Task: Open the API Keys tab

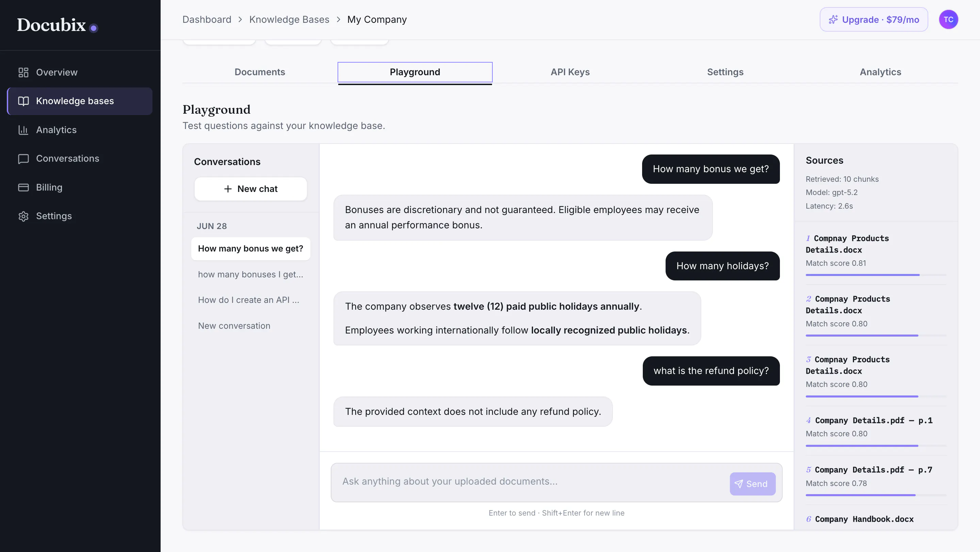Action: tap(570, 72)
